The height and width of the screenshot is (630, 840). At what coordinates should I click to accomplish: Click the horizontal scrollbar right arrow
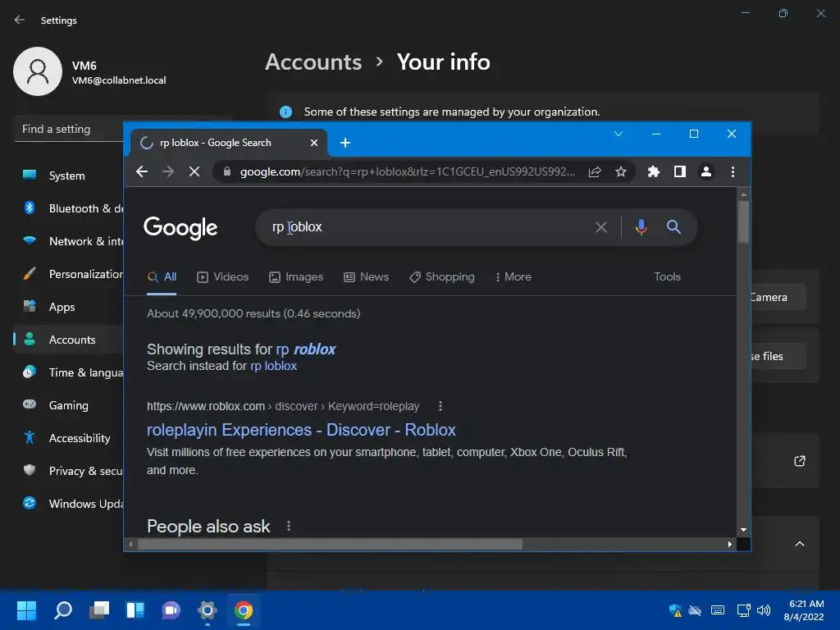pyautogui.click(x=729, y=544)
